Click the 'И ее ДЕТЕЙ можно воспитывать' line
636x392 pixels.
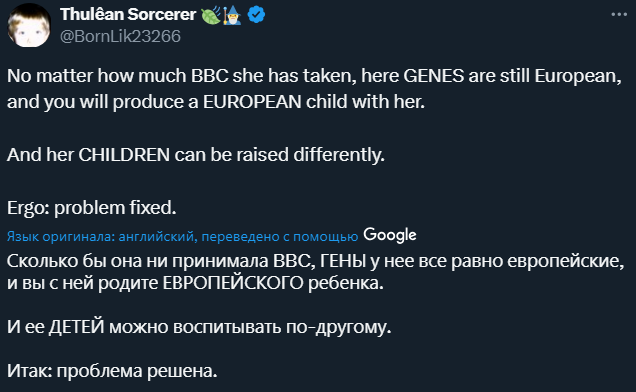pos(199,327)
